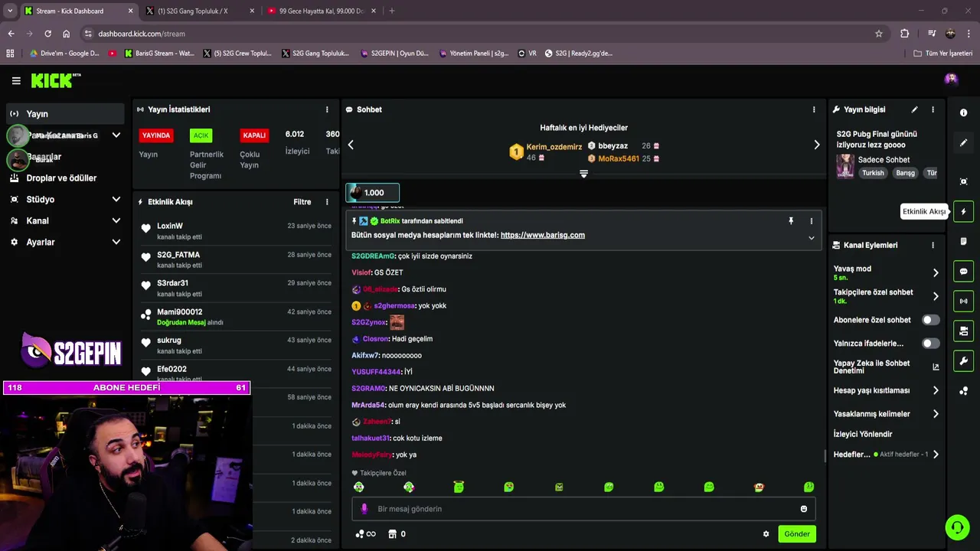Expand the Ayarlar sidebar section
980x551 pixels.
[x=66, y=242]
